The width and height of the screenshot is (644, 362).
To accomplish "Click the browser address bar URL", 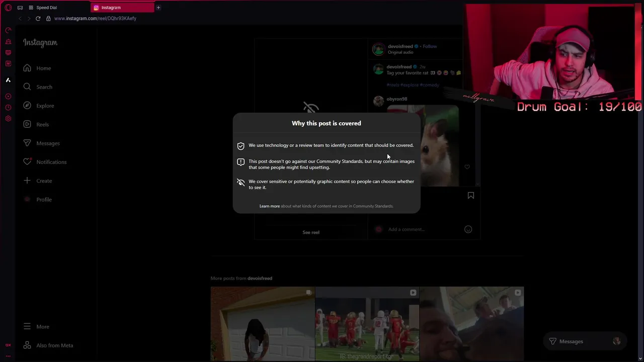I will (95, 19).
